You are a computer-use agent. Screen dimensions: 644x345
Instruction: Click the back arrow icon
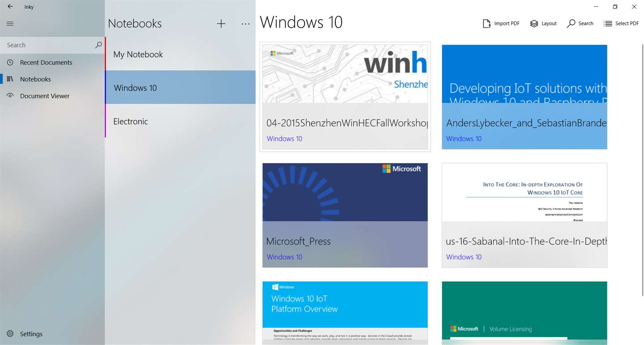[10, 7]
